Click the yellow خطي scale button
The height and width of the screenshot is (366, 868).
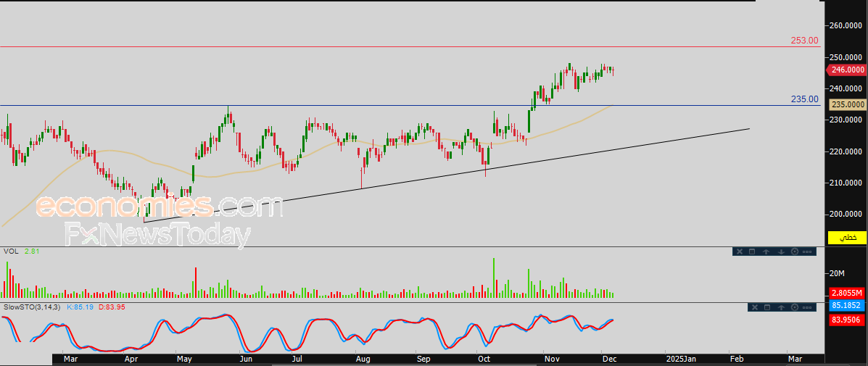(x=847, y=238)
